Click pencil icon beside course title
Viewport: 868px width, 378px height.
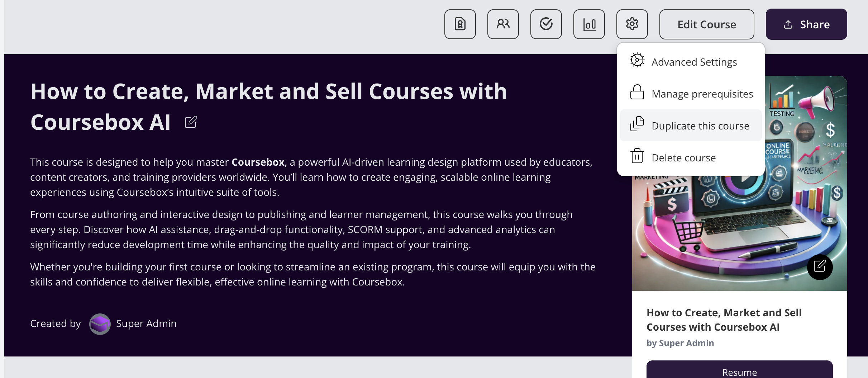(x=191, y=122)
